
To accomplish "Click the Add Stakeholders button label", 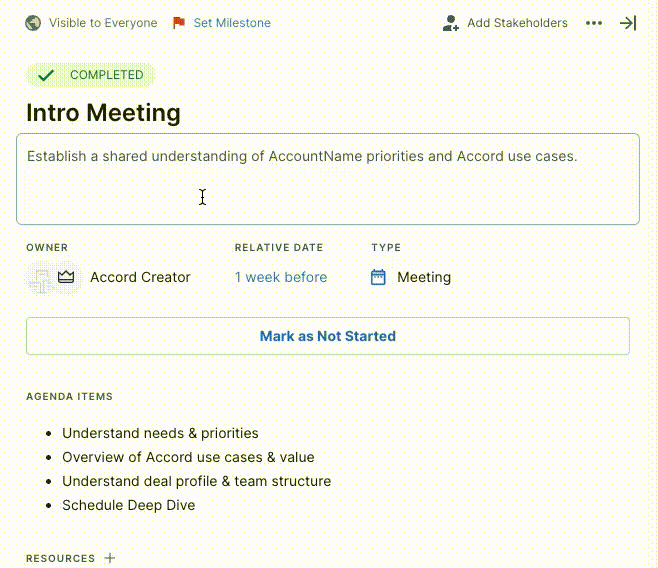I will coord(517,23).
